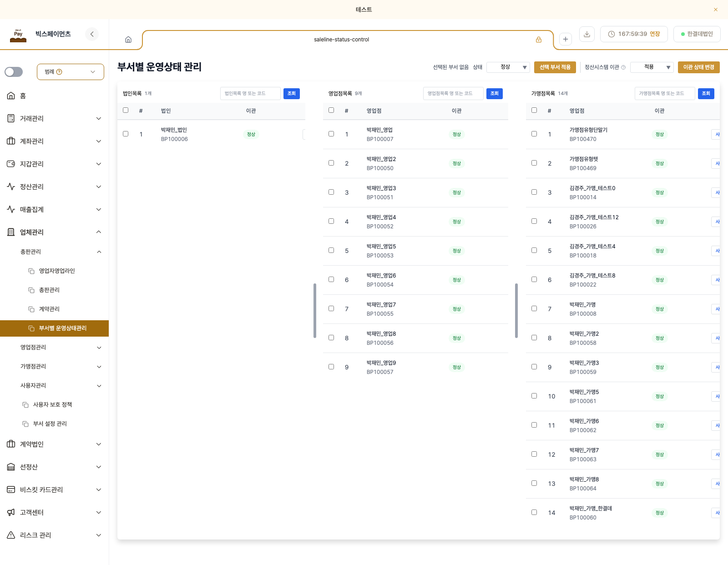The width and height of the screenshot is (728, 565).
Task: Check the box for 박재민_영업3 row
Action: tap(331, 192)
